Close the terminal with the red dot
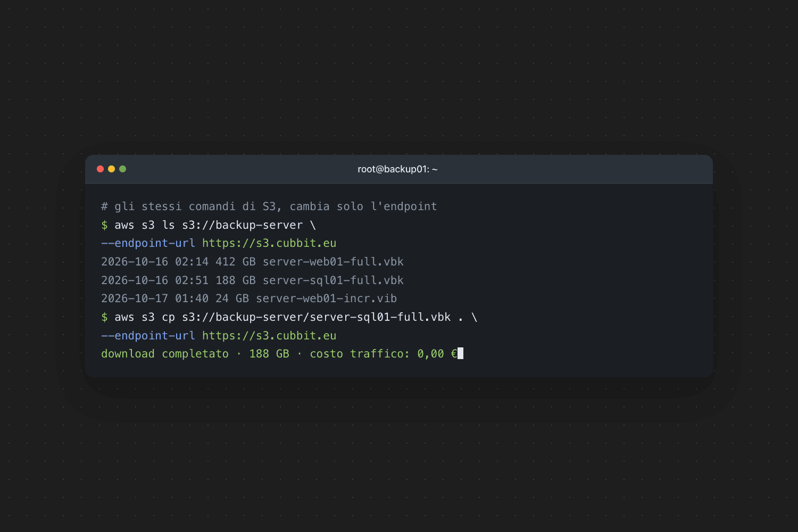 point(100,169)
